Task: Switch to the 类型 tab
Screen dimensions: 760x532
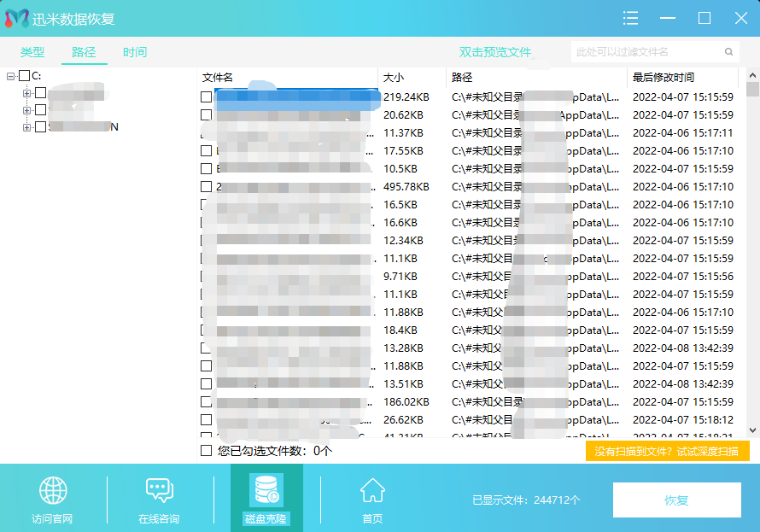Action: coord(32,52)
